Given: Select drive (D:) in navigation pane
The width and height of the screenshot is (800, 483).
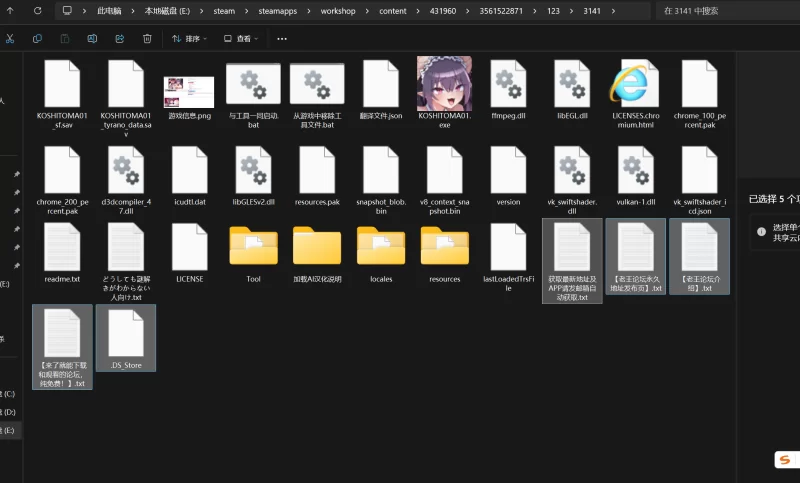Looking at the screenshot, I should pyautogui.click(x=8, y=412).
